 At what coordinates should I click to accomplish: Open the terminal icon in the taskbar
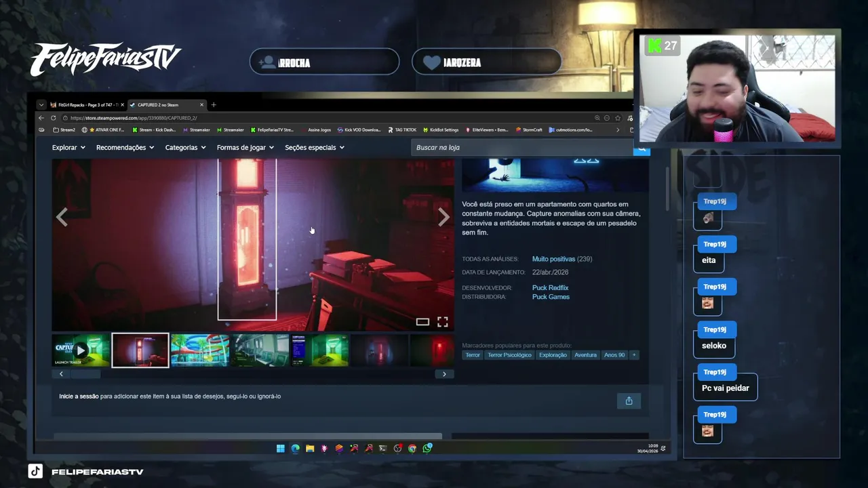[x=383, y=448]
